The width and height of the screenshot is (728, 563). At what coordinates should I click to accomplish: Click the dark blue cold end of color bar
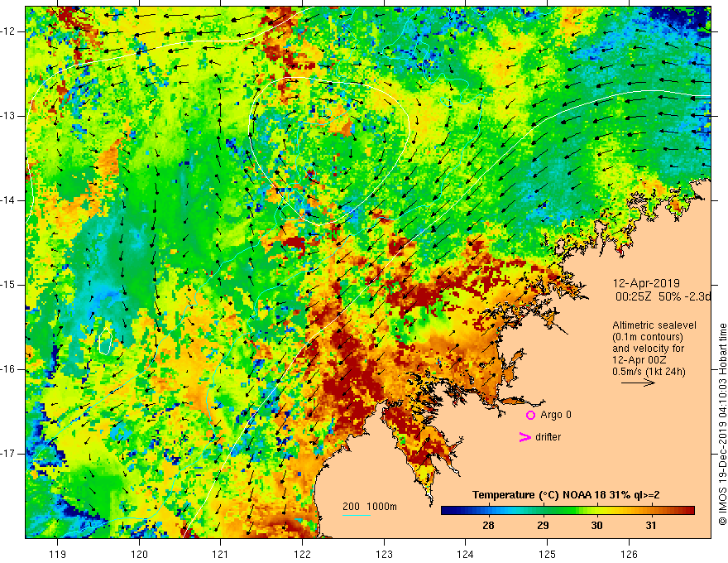[448, 511]
